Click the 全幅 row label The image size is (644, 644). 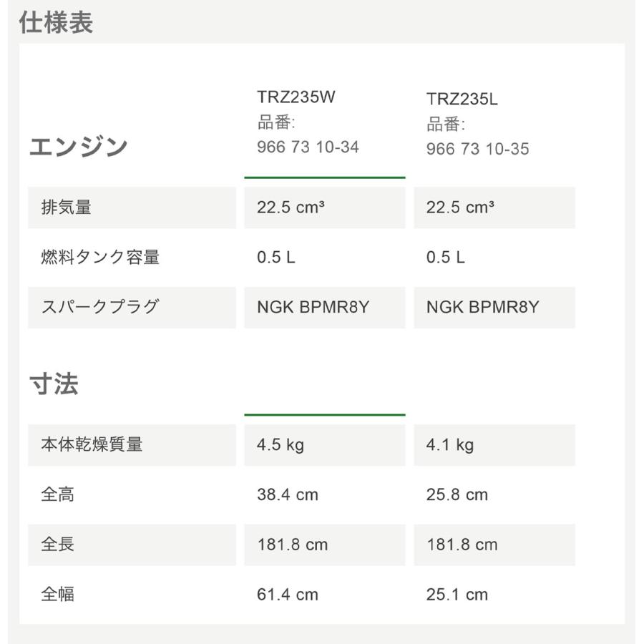[x=58, y=594]
